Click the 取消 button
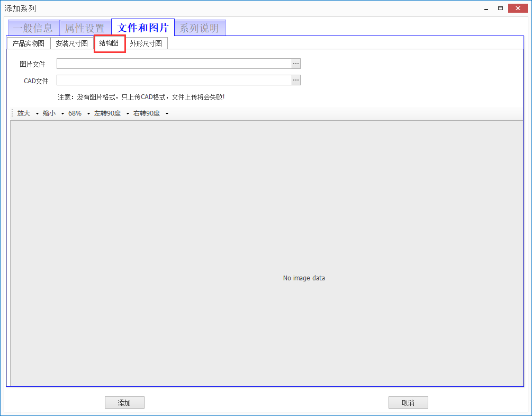This screenshot has width=532, height=416. pyautogui.click(x=408, y=403)
